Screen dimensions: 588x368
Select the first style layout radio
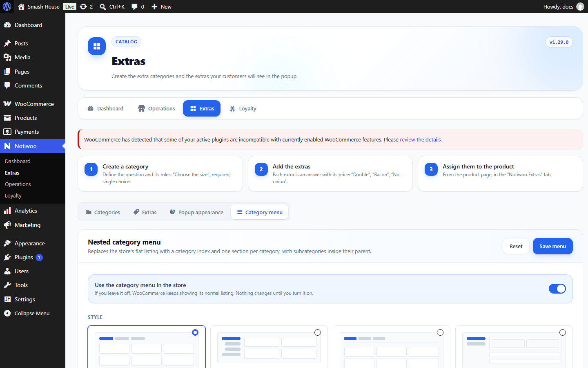pyautogui.click(x=195, y=332)
